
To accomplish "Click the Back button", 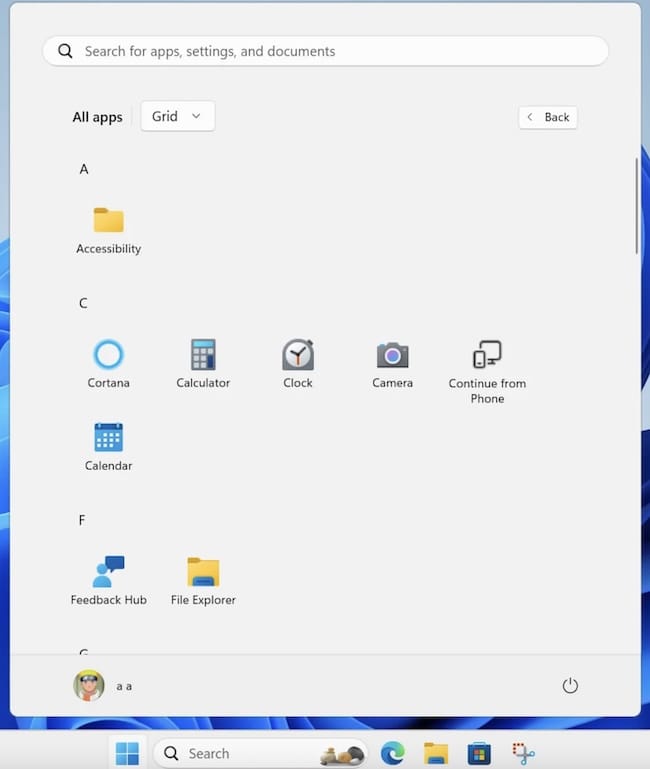I will click(x=548, y=117).
